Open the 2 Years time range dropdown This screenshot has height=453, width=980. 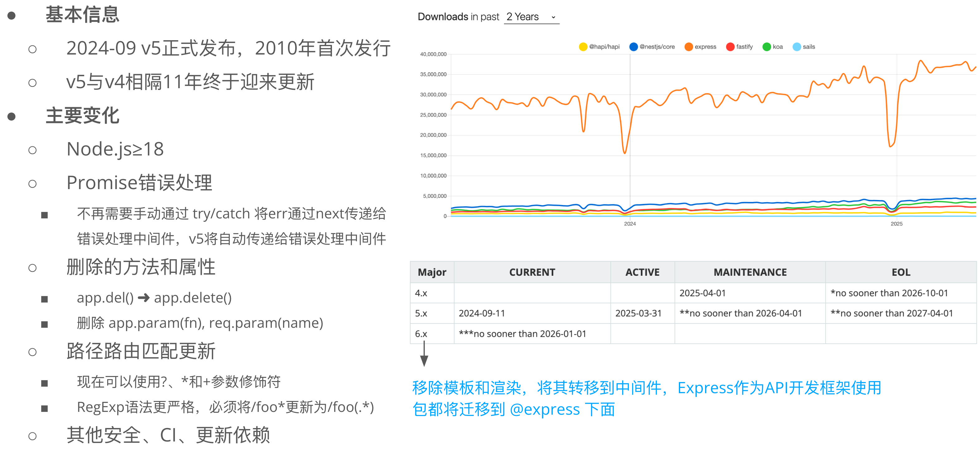(531, 17)
